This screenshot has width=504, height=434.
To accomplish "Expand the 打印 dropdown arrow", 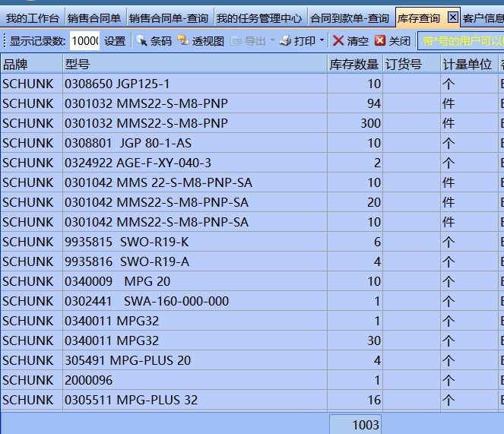I will click(322, 40).
